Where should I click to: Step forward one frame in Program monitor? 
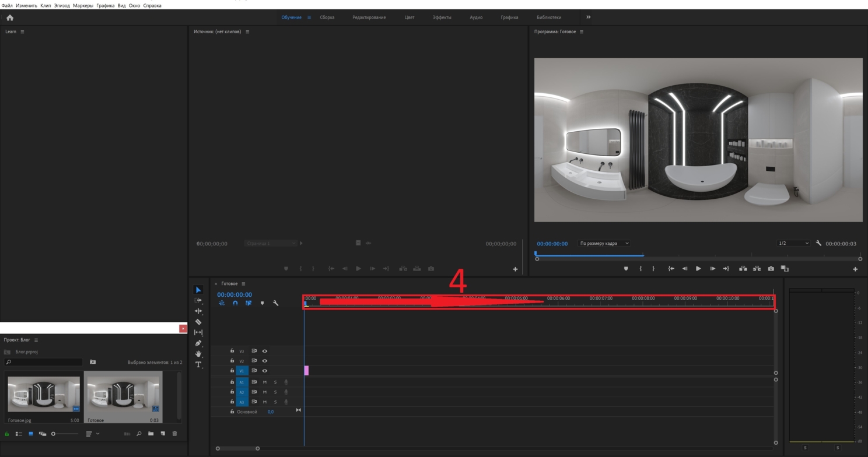click(x=712, y=269)
